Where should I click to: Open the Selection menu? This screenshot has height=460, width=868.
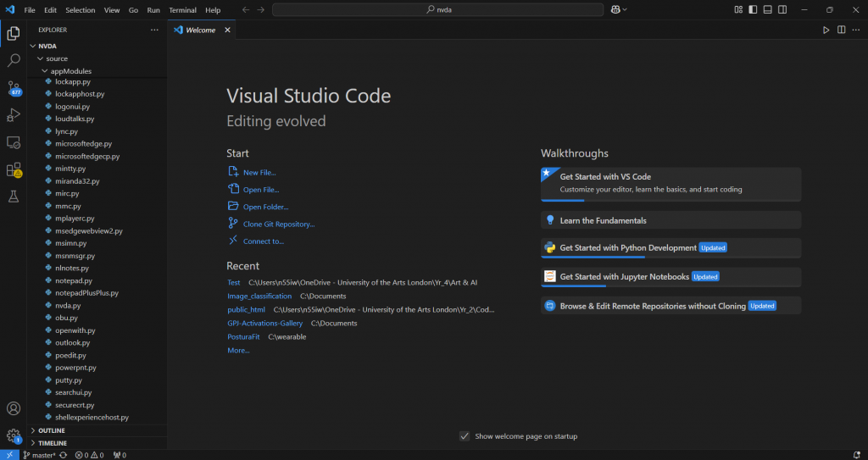[81, 10]
